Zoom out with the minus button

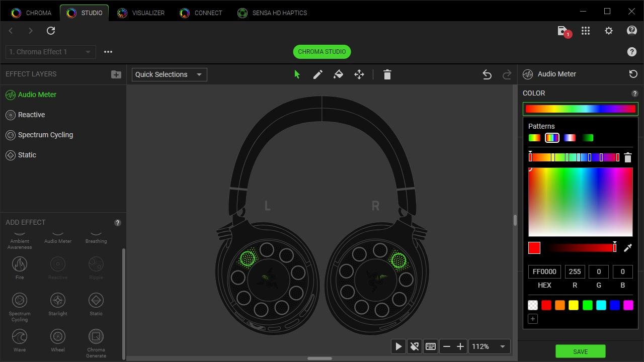coord(447,346)
